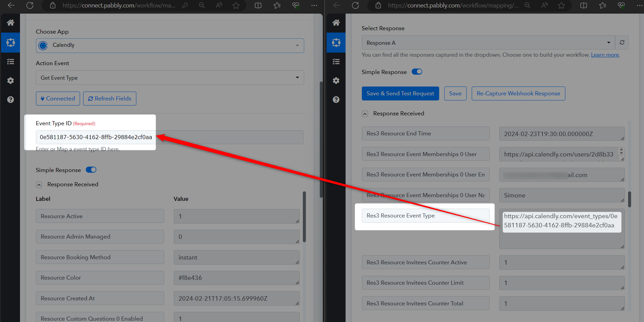Viewport: 644px width, 322px height.
Task: Click Re-Capture Webhook Response button
Action: click(518, 93)
